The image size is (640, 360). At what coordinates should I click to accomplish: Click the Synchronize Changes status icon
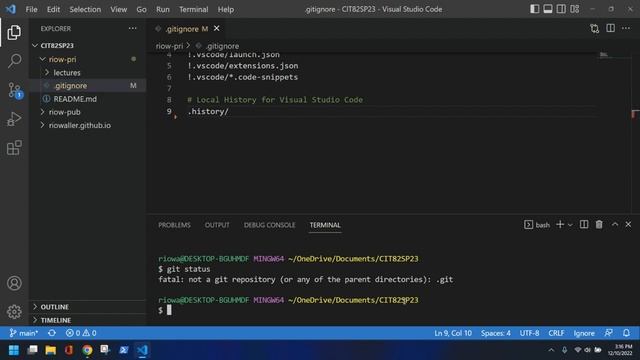coord(52,333)
